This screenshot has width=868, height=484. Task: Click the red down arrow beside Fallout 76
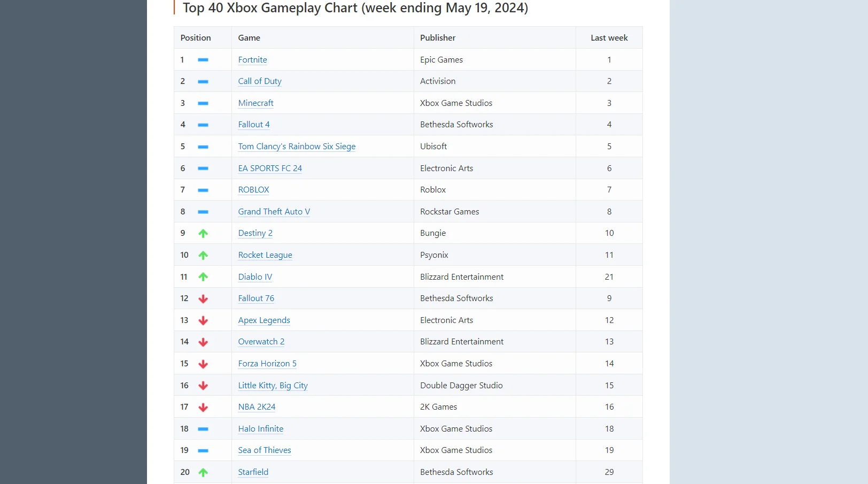(203, 299)
